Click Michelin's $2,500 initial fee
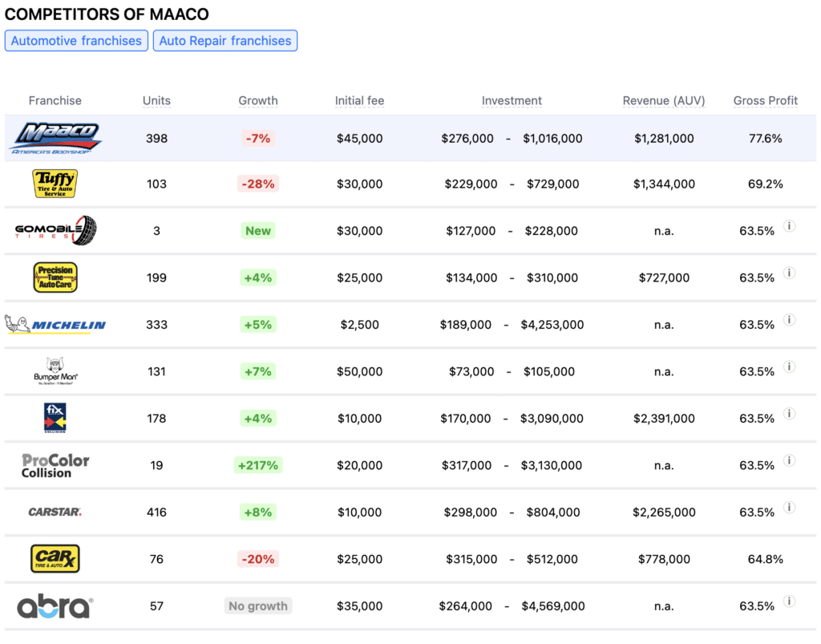The height and width of the screenshot is (644, 821). point(360,325)
